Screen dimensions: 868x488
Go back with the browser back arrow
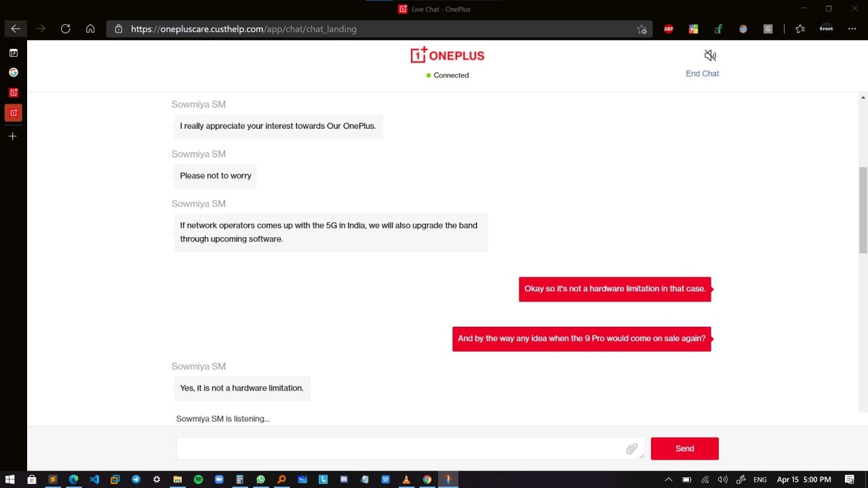tap(15, 29)
